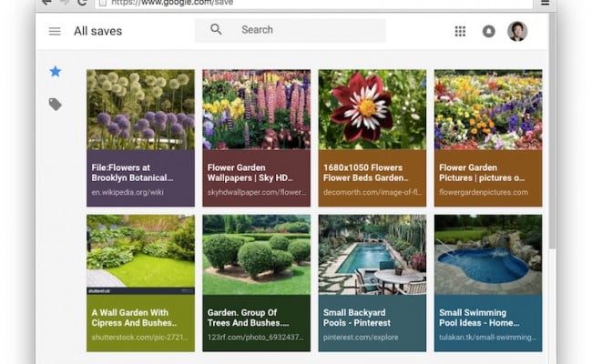The image size is (592, 364).
Task: Click the pinterest.com/explore source text
Action: [361, 338]
